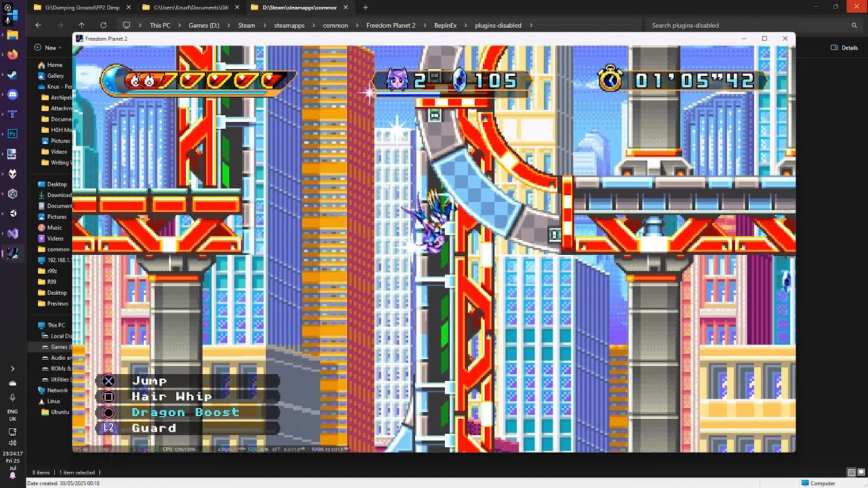Image resolution: width=868 pixels, height=488 pixels.
Task: Close the D:\Steam\steamapps tab
Action: (345, 7)
